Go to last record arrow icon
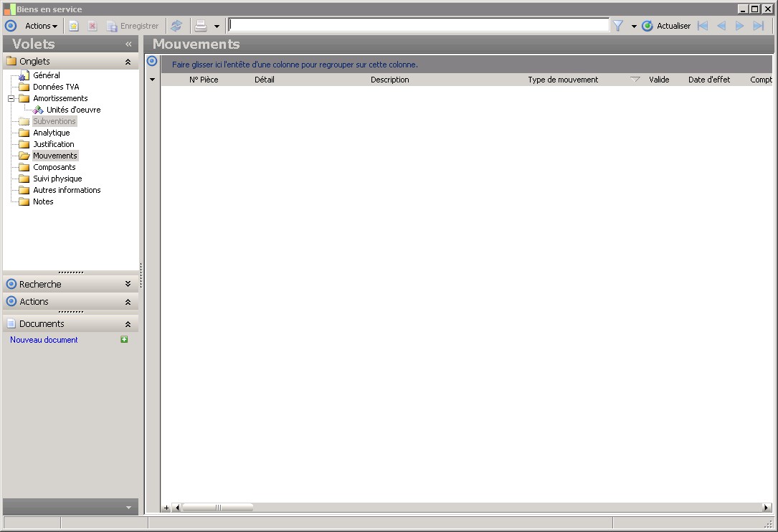 click(758, 26)
